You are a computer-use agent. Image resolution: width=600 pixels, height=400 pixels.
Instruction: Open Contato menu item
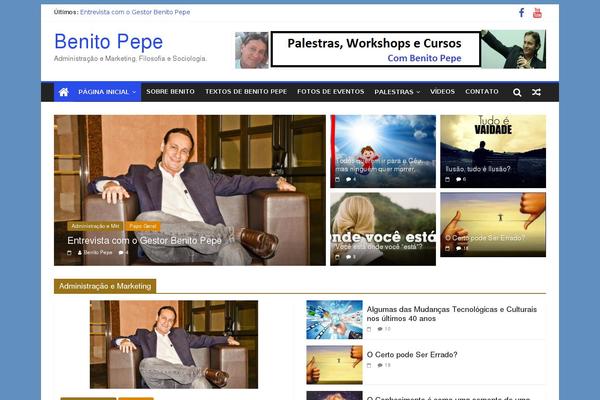[x=482, y=92]
